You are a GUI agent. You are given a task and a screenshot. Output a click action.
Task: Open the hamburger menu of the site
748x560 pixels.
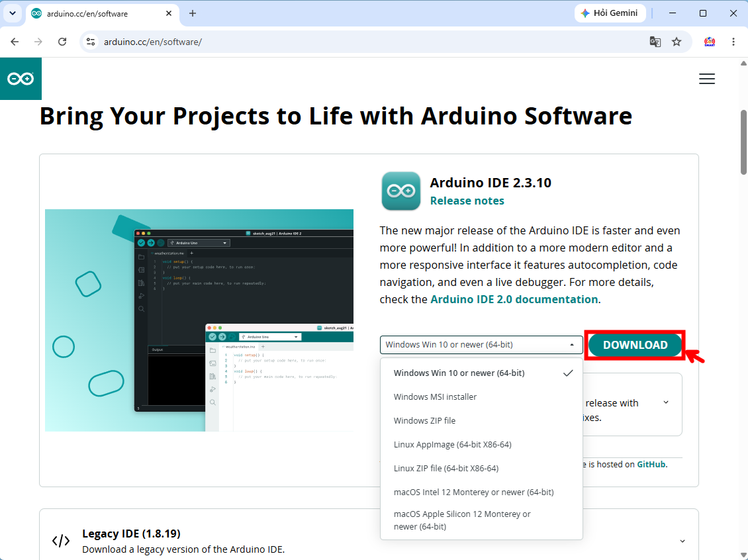coord(706,79)
